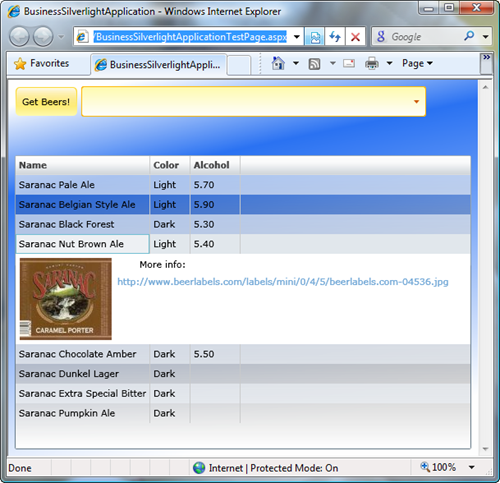Click the red Stop loading icon

click(x=355, y=36)
